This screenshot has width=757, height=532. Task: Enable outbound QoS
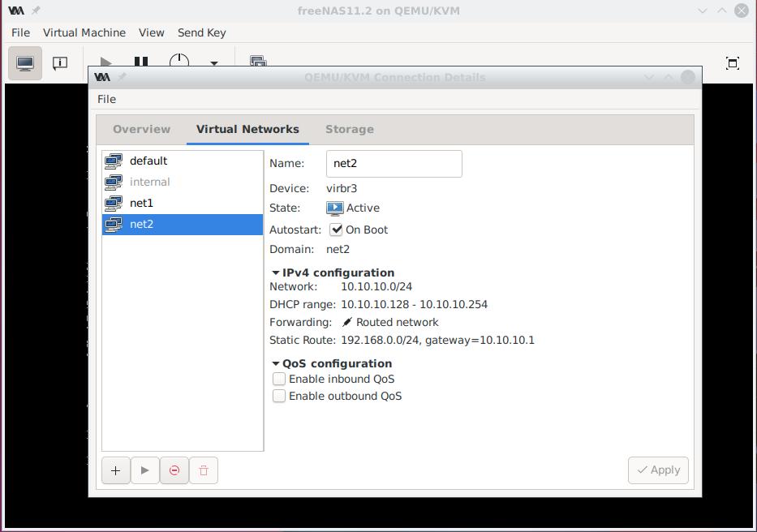(x=279, y=396)
